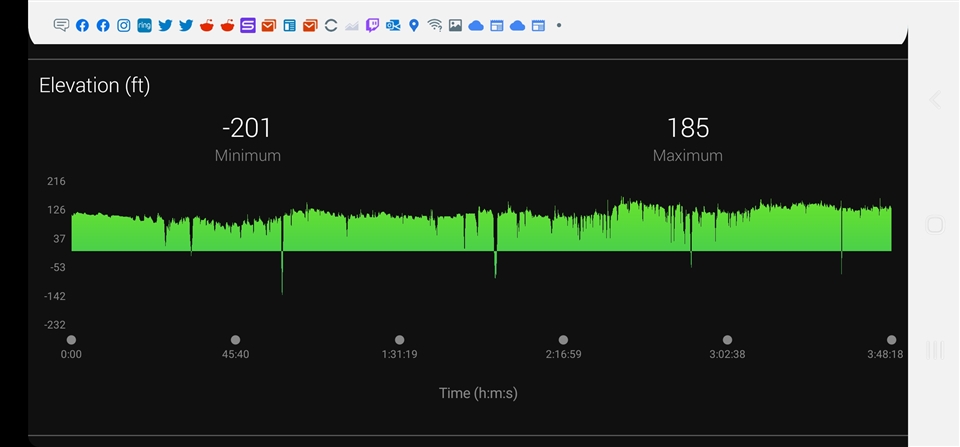Tap the purple S app icon
This screenshot has width=960, height=447.
(248, 25)
